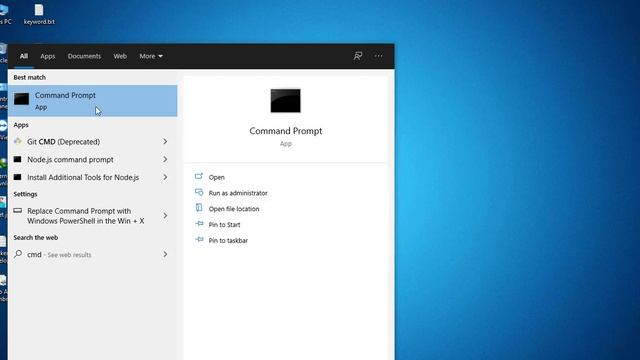Select Open file location
The height and width of the screenshot is (360, 640).
[234, 209]
